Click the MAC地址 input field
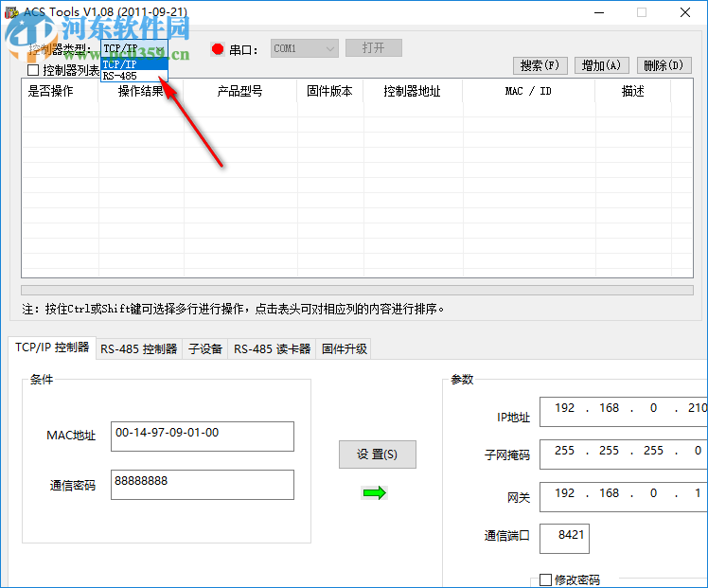708x588 pixels. pyautogui.click(x=203, y=437)
